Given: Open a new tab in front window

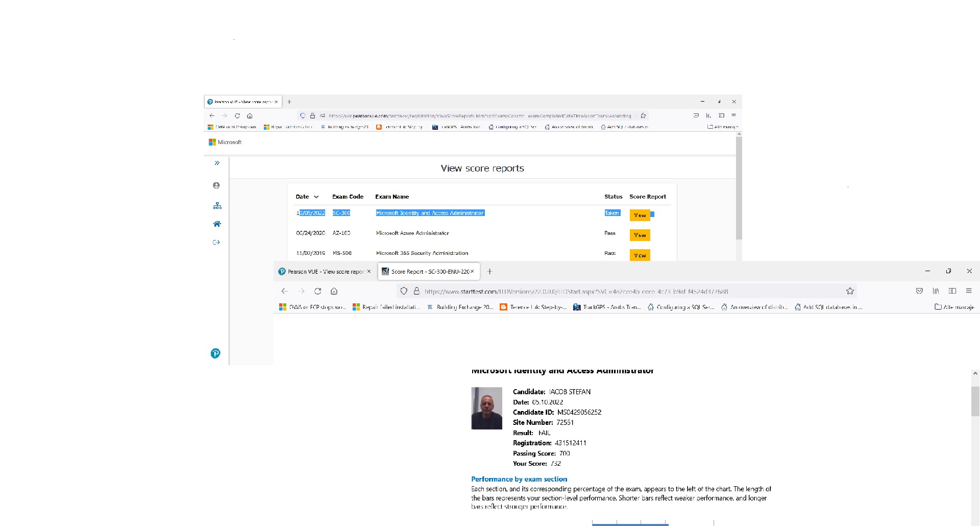Looking at the screenshot, I should (x=489, y=272).
